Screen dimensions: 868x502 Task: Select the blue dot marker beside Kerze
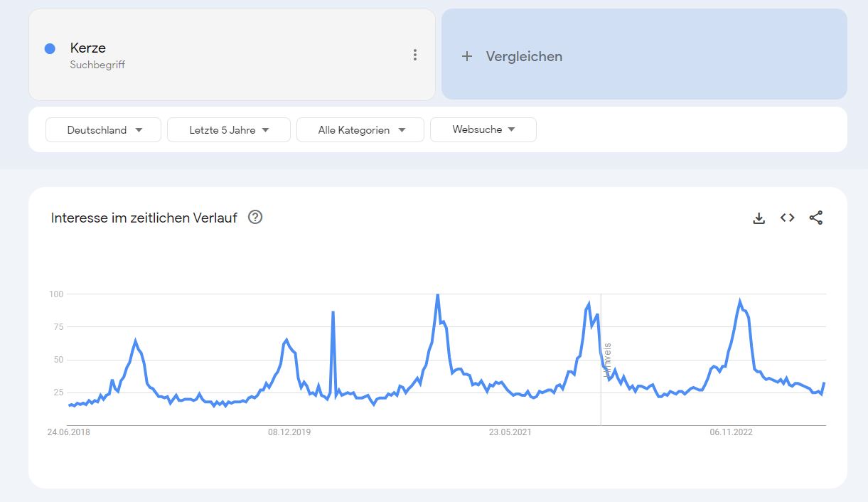pyautogui.click(x=48, y=48)
